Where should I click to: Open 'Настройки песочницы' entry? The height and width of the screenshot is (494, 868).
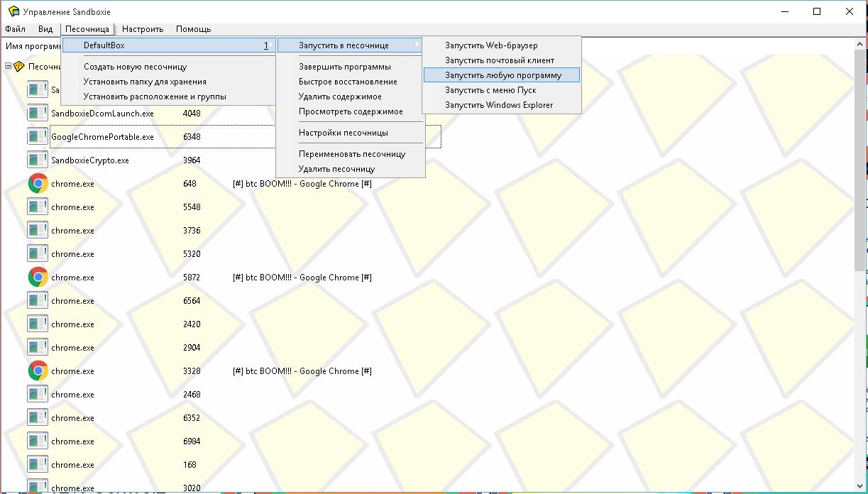343,133
